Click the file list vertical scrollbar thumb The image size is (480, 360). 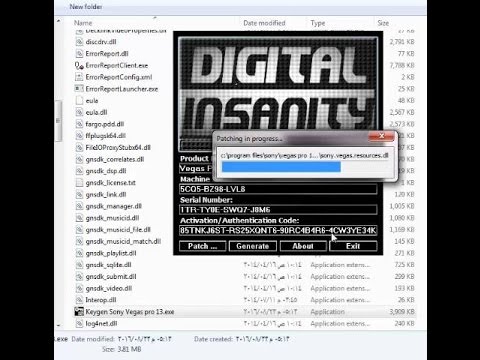pyautogui.click(x=58, y=121)
